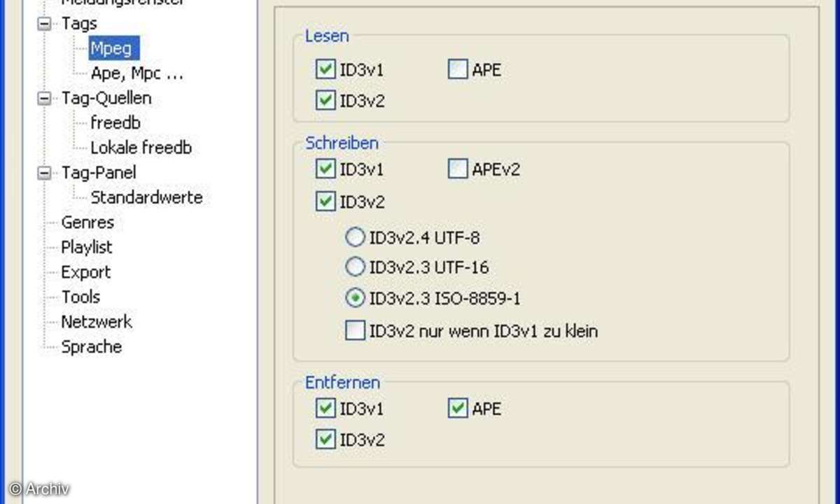Select ID3v2.3 UTF-16 radio option
This screenshot has height=504, width=840.
tap(356, 267)
